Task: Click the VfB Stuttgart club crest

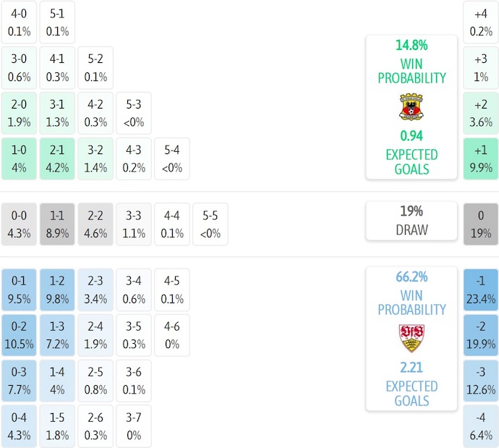Action: click(411, 338)
